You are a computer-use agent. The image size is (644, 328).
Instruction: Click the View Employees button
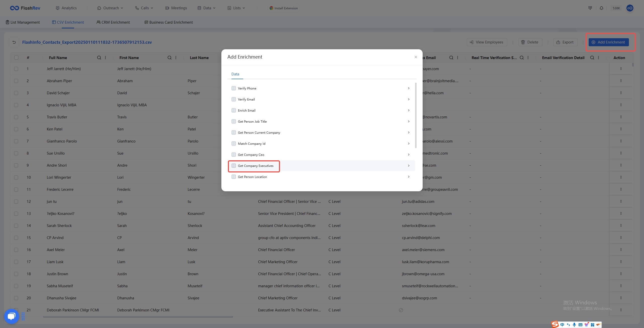tap(487, 42)
